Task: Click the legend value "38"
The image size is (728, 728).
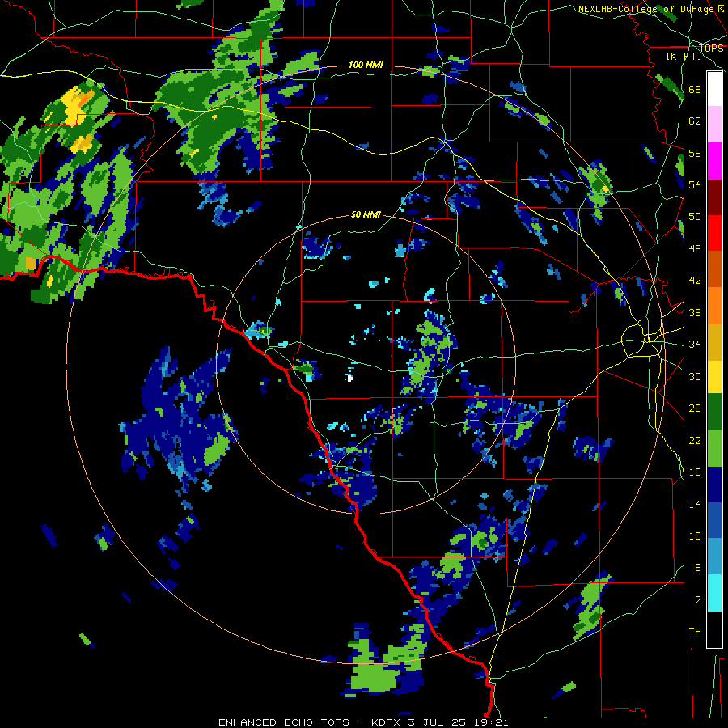Action: (695, 312)
